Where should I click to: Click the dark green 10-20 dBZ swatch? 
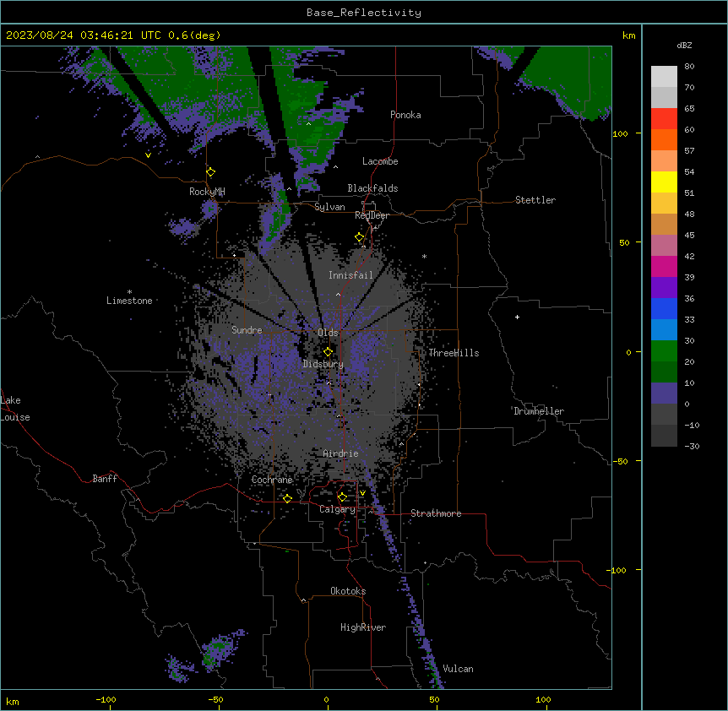click(x=664, y=372)
